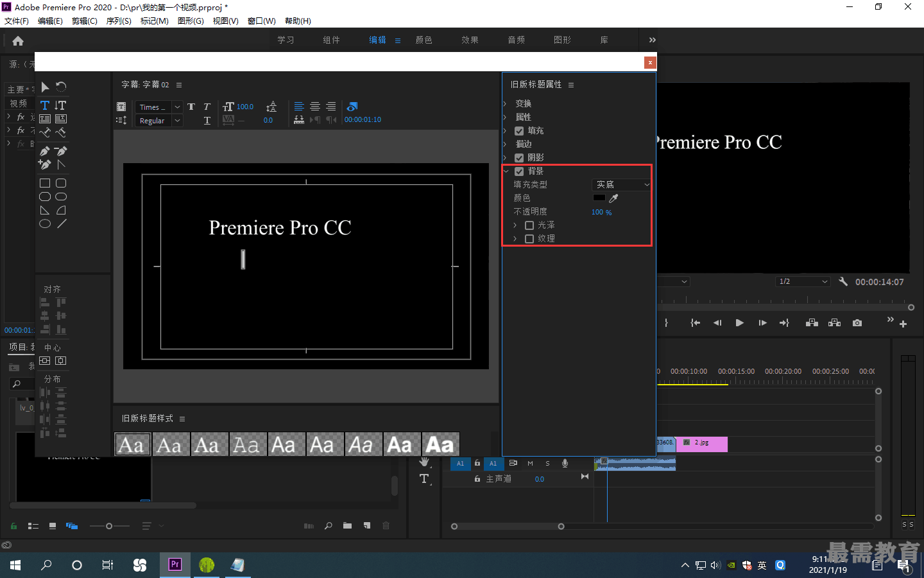Toggle voice-over record microphone on A1
924x578 pixels.
(565, 463)
